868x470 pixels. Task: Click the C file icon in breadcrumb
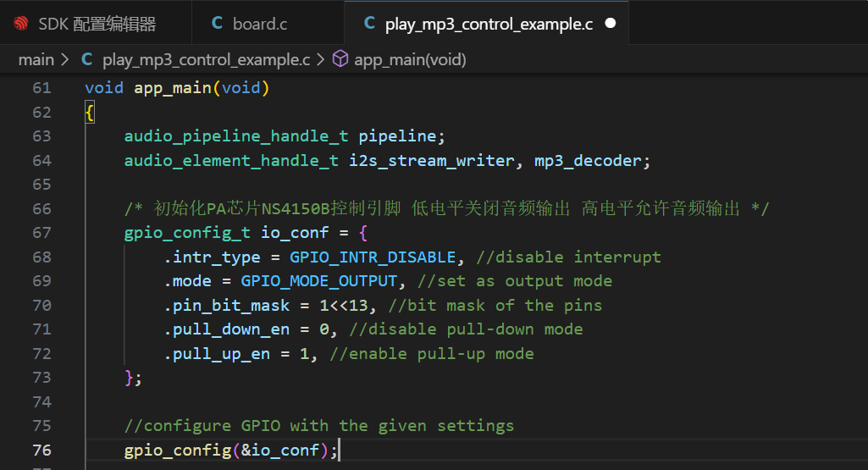pyautogui.click(x=87, y=59)
